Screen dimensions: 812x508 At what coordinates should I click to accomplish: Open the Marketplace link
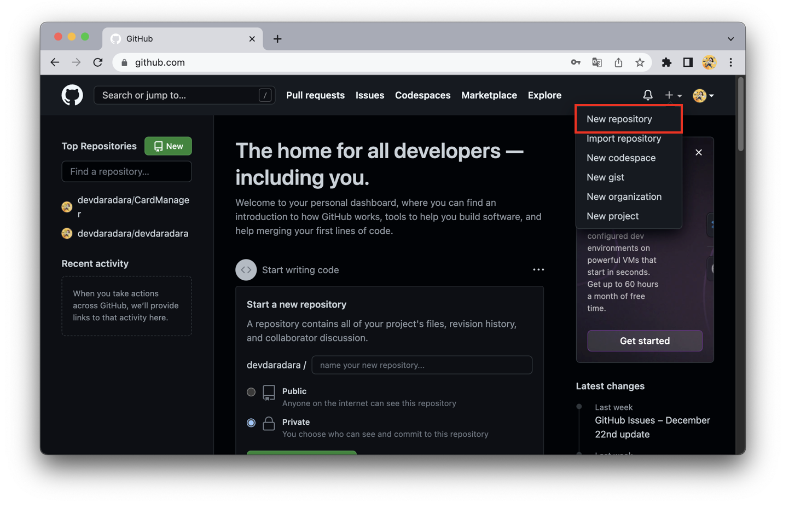click(x=489, y=95)
